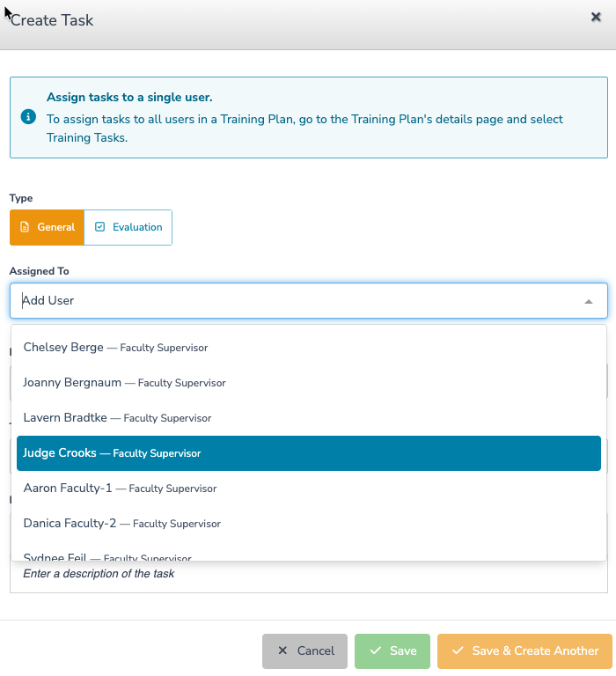
Task: Close the Create Task dialog with X icon
Action: (x=596, y=18)
